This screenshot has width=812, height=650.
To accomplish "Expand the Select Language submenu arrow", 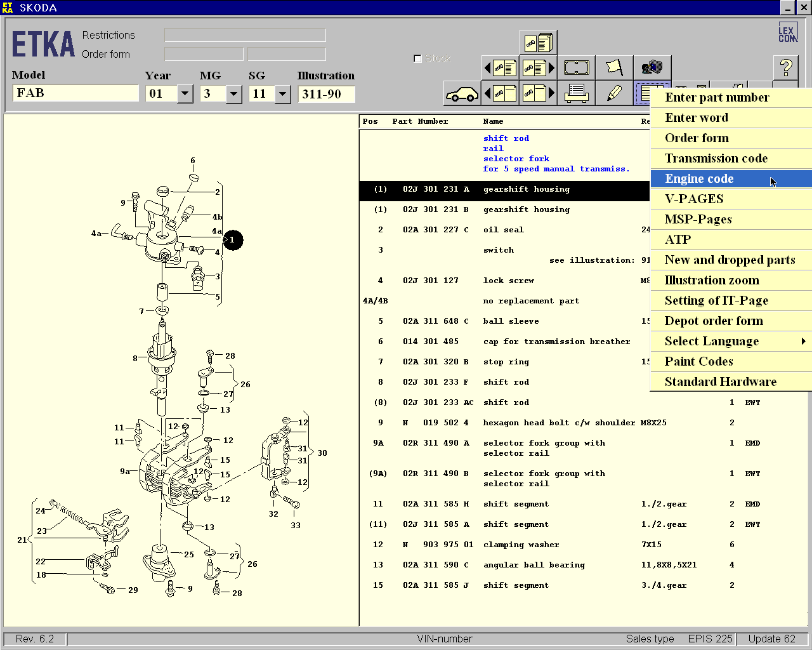I will click(804, 341).
